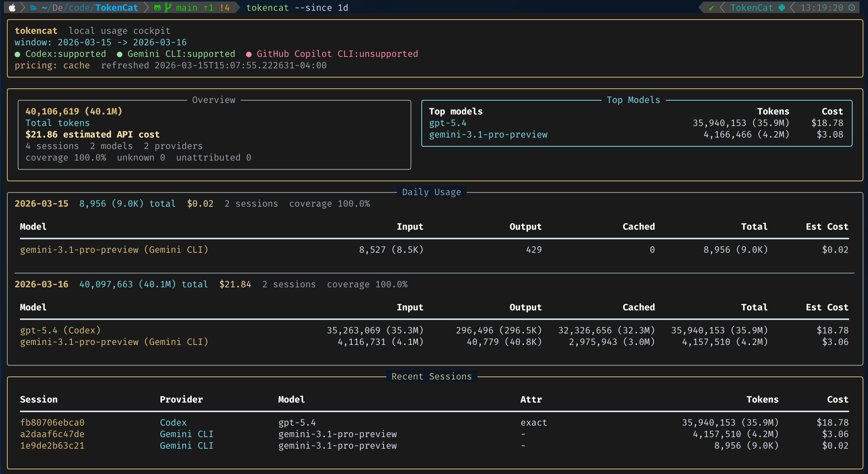Click the 'pricing: cache' text

pos(52,65)
